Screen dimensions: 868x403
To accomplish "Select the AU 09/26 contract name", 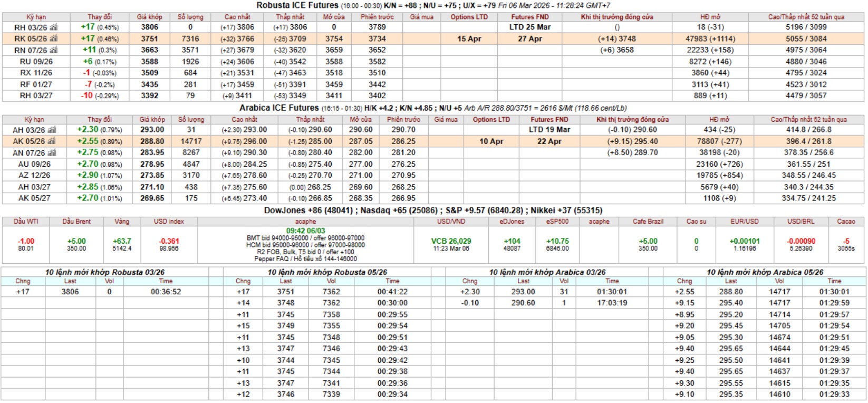I will (34, 164).
